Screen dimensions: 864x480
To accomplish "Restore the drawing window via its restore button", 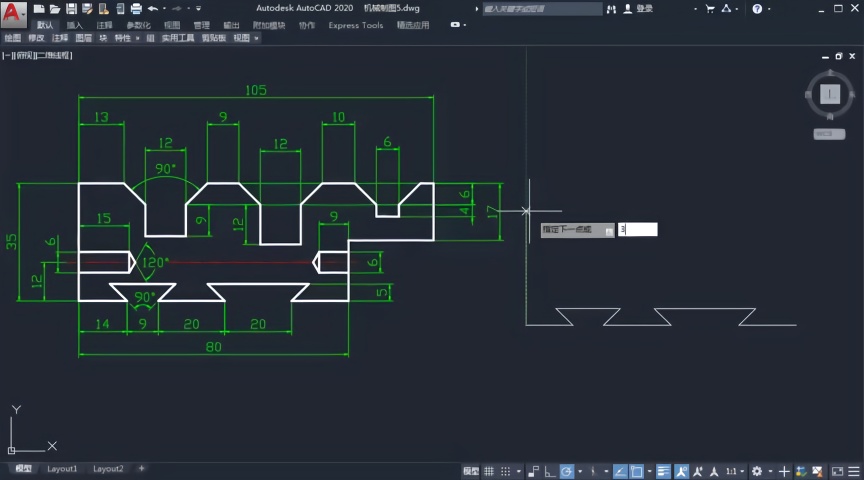I will 839,56.
